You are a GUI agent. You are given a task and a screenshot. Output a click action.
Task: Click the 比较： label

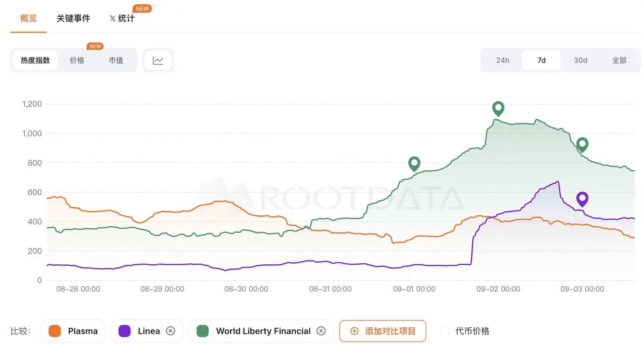point(20,331)
